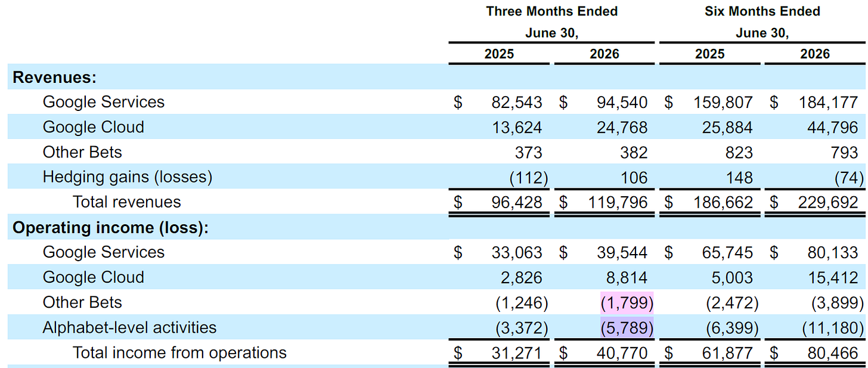Select the cell showing 44,796
Image resolution: width=868 pixels, height=368 pixels.
click(833, 128)
